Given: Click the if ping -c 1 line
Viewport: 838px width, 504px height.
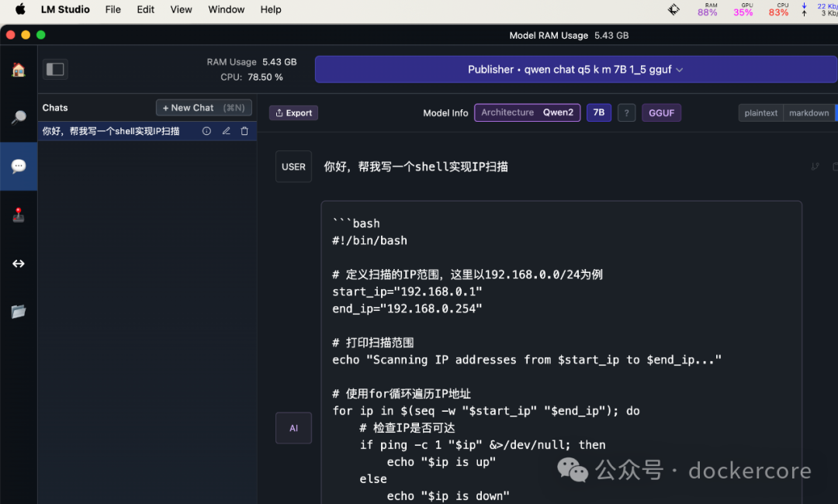Looking at the screenshot, I should point(483,445).
